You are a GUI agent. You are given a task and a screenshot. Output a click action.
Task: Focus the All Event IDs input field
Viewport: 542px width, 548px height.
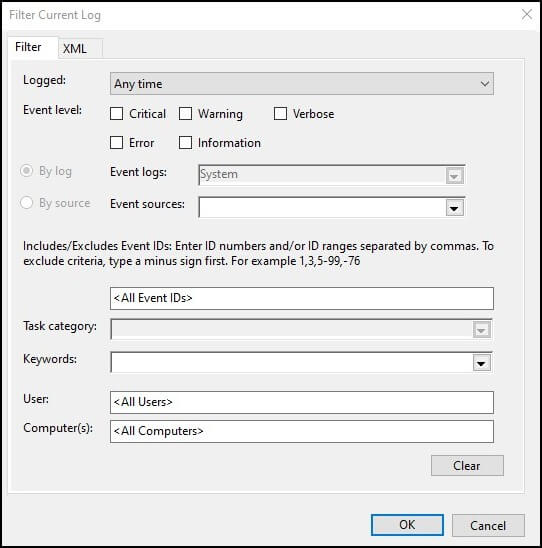302,298
